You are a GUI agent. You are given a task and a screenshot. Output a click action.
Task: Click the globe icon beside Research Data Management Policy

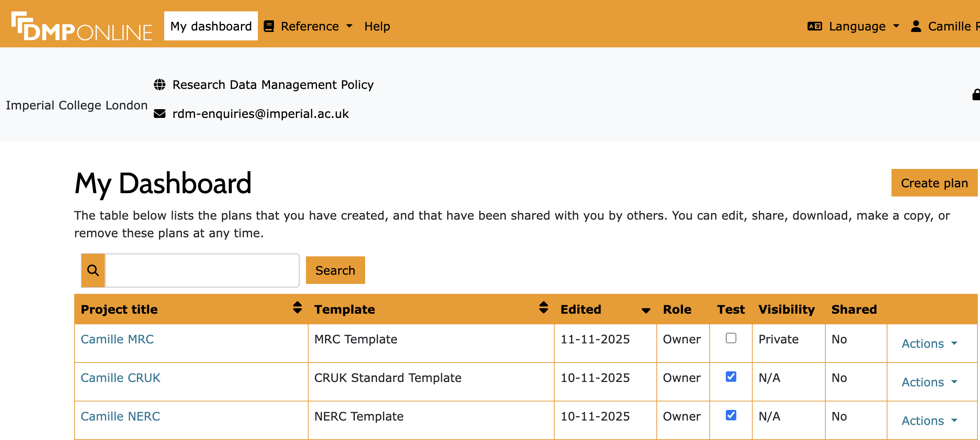(x=159, y=84)
